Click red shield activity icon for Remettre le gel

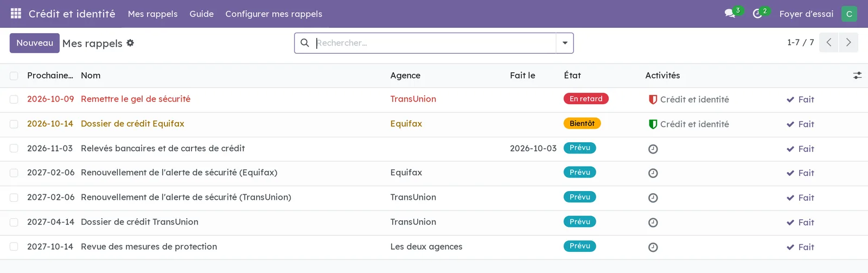(653, 99)
